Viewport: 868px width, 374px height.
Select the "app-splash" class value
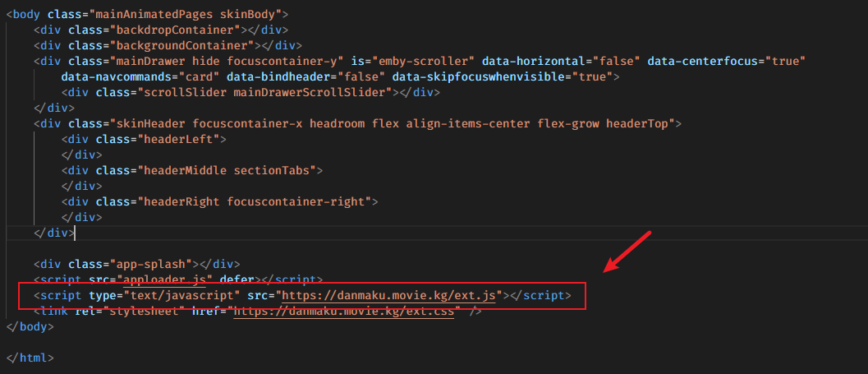coord(151,264)
